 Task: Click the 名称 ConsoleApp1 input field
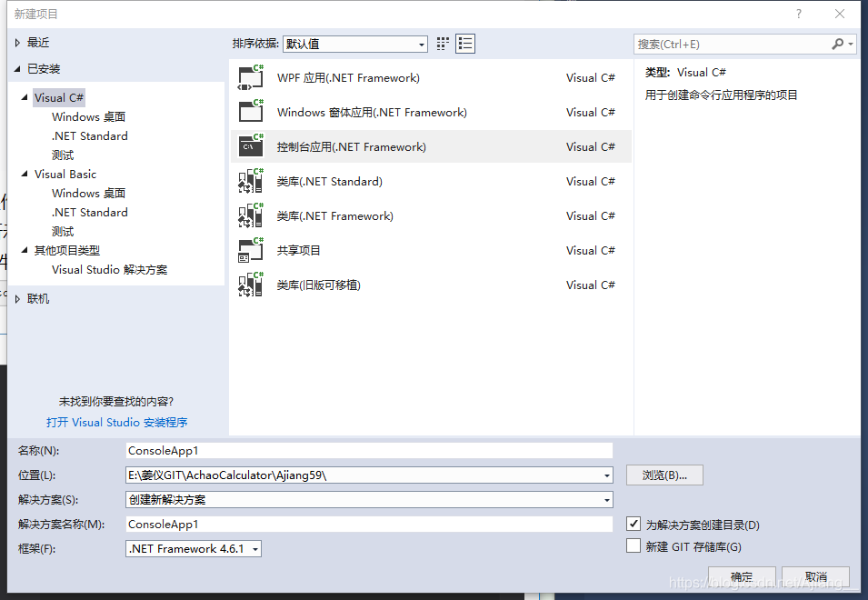(369, 451)
